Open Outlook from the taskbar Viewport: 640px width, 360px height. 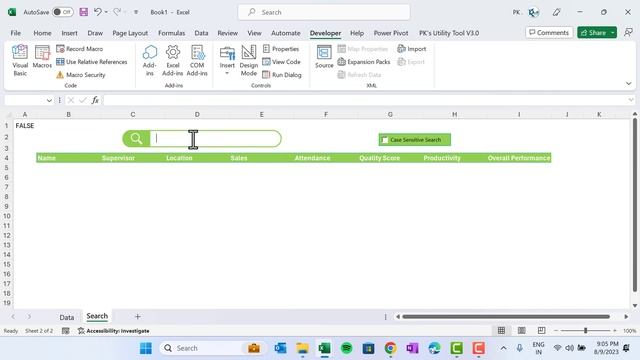pos(280,348)
